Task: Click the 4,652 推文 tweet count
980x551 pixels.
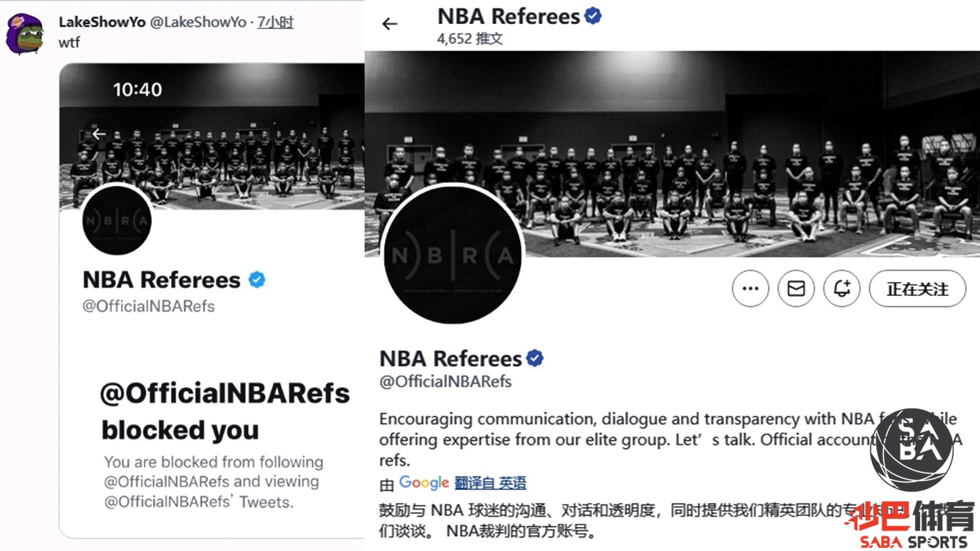Action: tap(470, 38)
